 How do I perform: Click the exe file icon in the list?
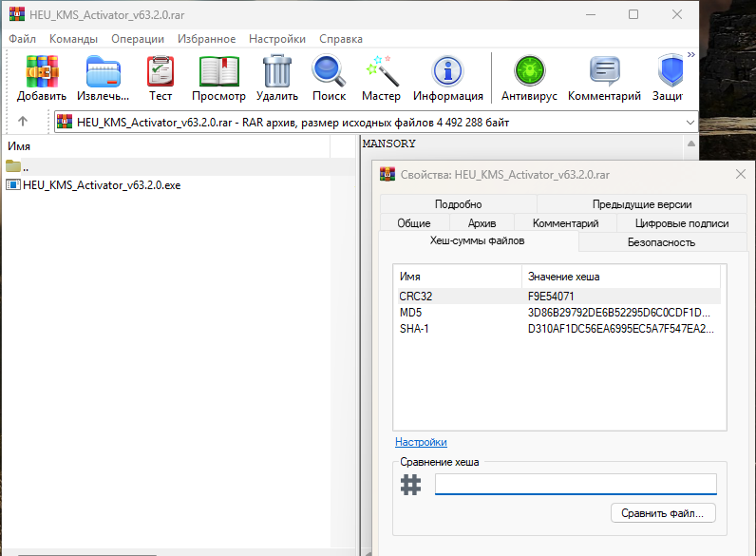tap(13, 184)
